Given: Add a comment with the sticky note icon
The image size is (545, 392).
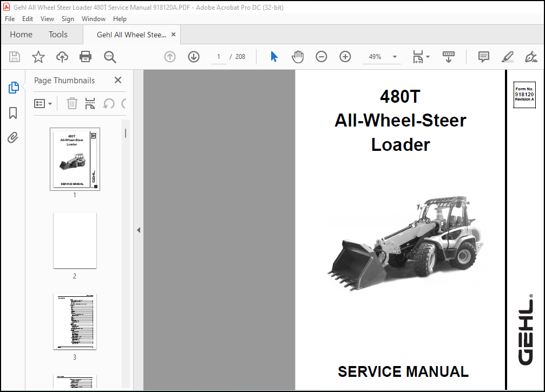Looking at the screenshot, I should pyautogui.click(x=483, y=57).
